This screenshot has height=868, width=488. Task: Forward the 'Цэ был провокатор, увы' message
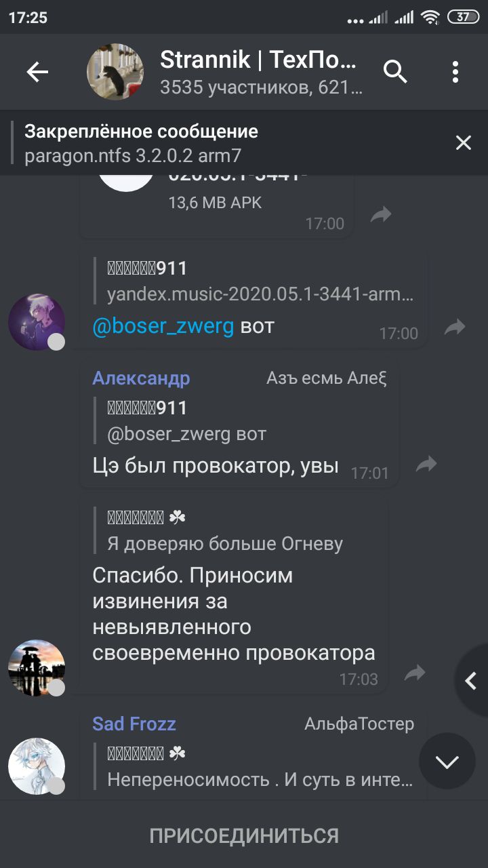click(426, 464)
